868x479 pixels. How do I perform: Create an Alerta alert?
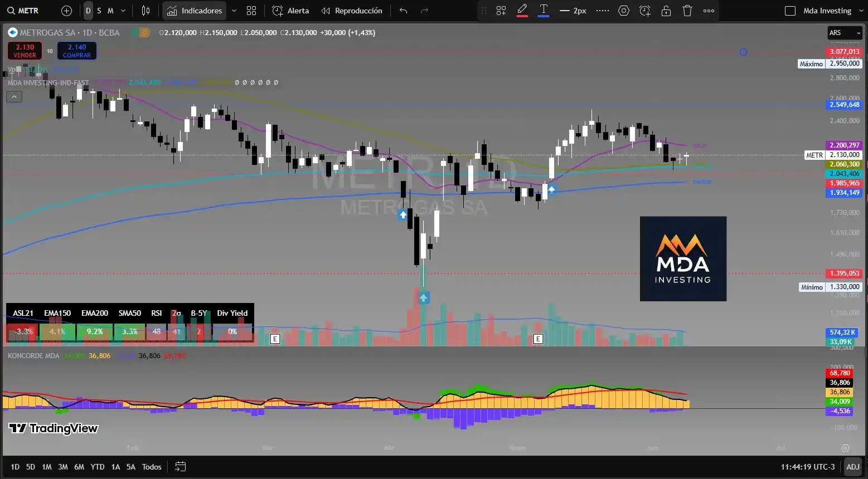(x=290, y=11)
